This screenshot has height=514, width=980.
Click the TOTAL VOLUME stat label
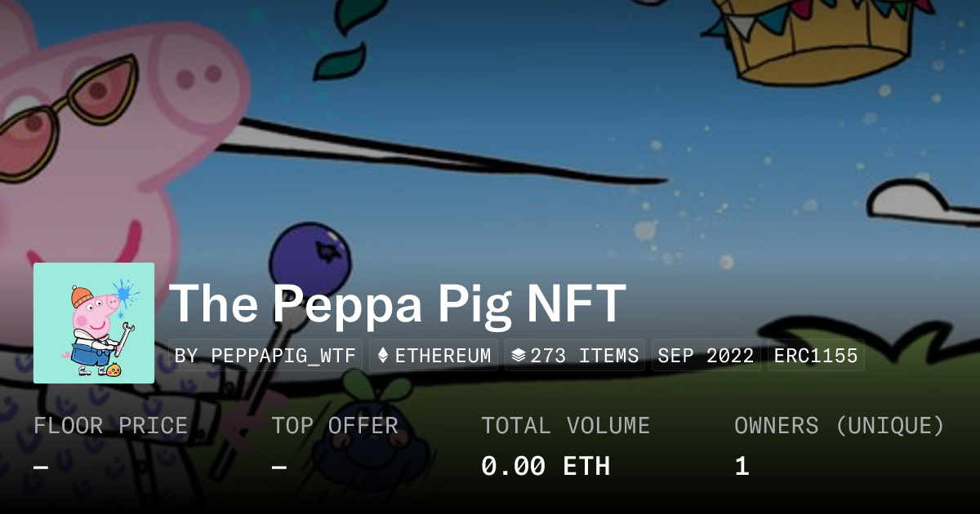pos(565,426)
